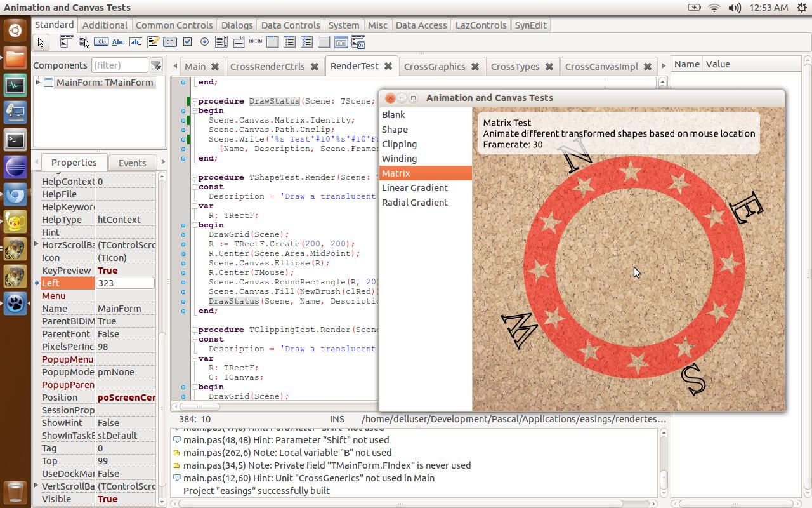
Task: Select the TCheckGroup component icon
Action: pos(307,43)
